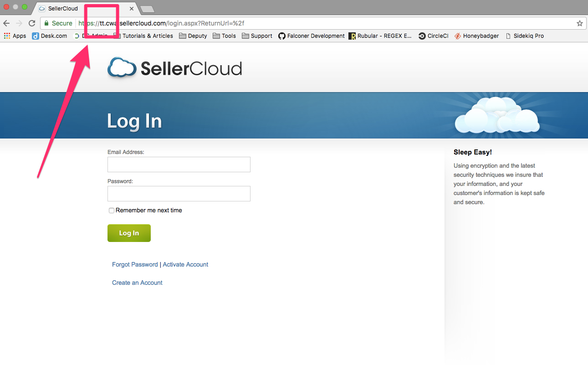Viewport: 588px width, 365px height.
Task: Click the macOS yellow minimize window button
Action: [15, 7]
